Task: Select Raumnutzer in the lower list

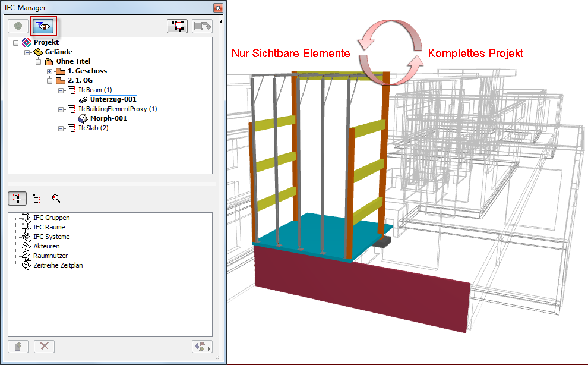Action: (x=50, y=256)
